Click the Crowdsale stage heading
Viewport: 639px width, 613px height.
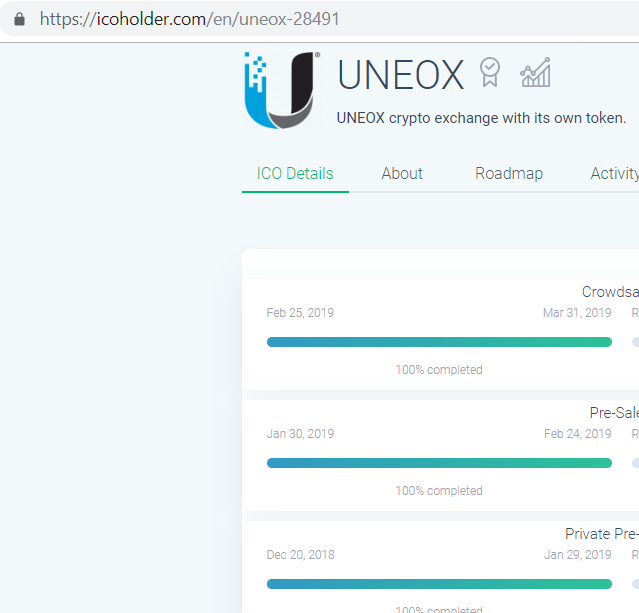(x=610, y=292)
